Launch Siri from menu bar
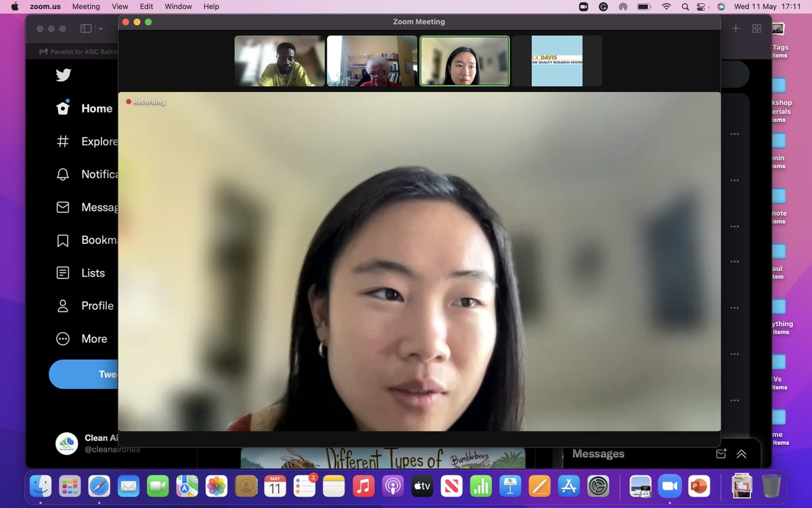The image size is (812, 508). point(721,6)
